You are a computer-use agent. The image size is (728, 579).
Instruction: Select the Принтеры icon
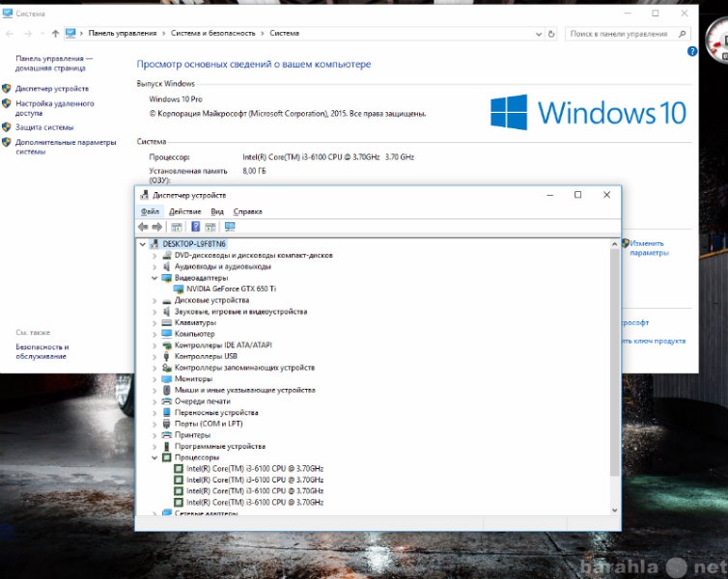coord(167,434)
